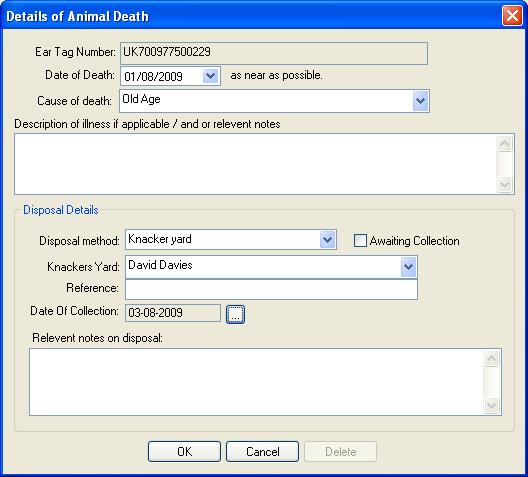Click into the Reference input field
This screenshot has width=528, height=477.
271,289
